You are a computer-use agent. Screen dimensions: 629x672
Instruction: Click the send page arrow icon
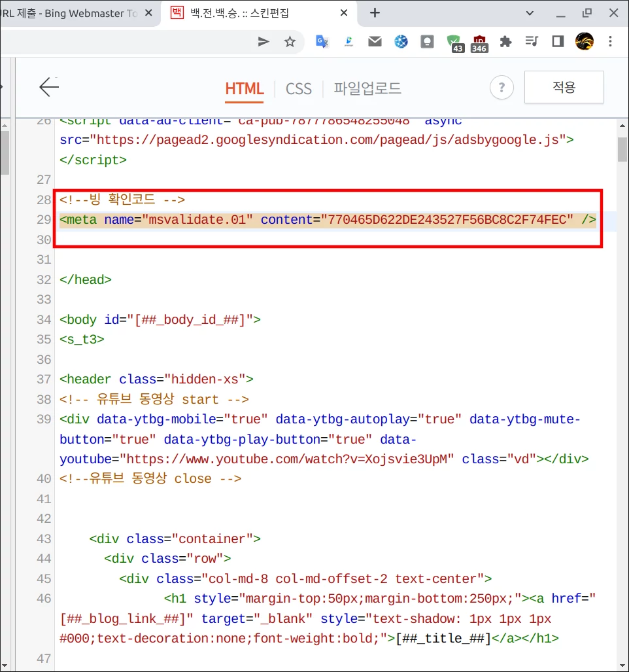(x=263, y=42)
